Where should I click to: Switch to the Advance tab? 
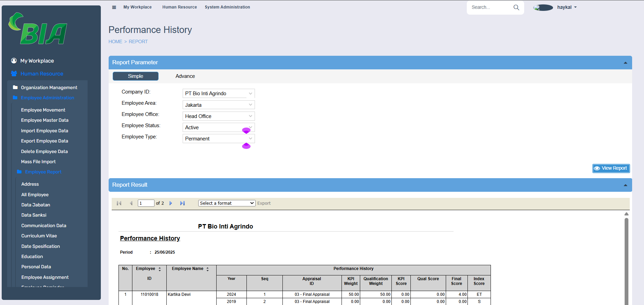coord(185,76)
